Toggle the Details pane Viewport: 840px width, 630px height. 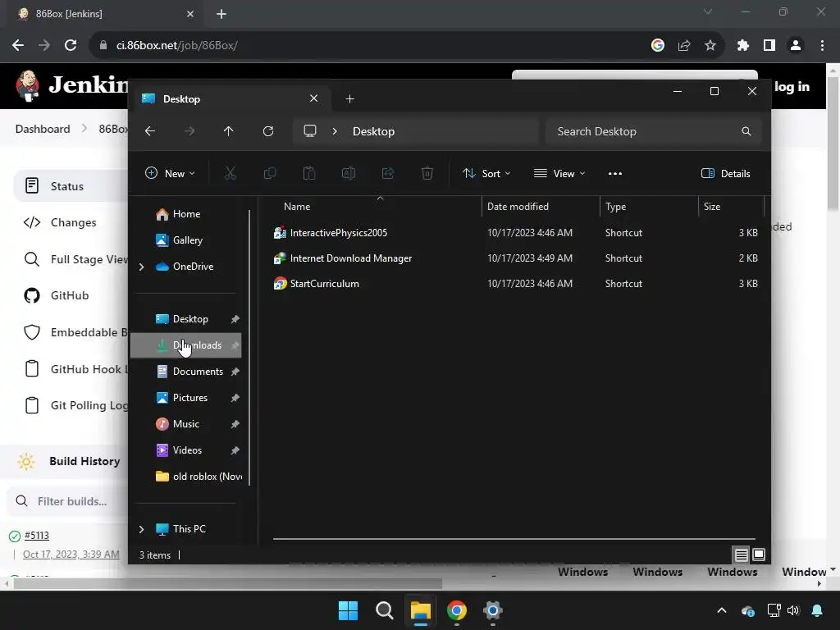click(726, 173)
